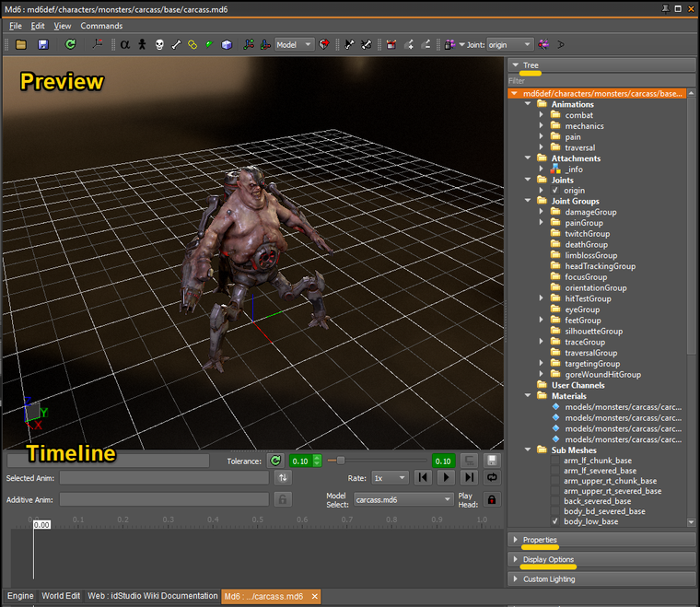Click the save icon right of the tolerance slider
Screen dimensions: 700x607
coord(492,461)
